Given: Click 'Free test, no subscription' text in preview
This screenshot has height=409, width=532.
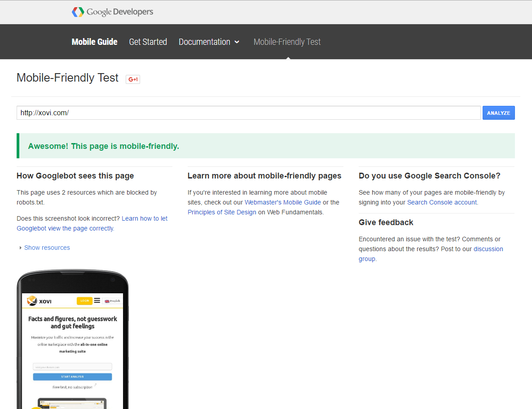Looking at the screenshot, I should (x=72, y=387).
